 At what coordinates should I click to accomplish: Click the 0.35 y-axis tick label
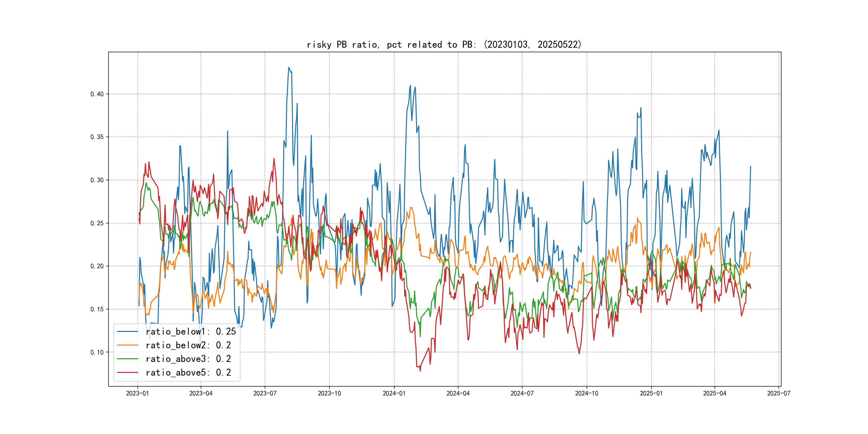point(97,137)
